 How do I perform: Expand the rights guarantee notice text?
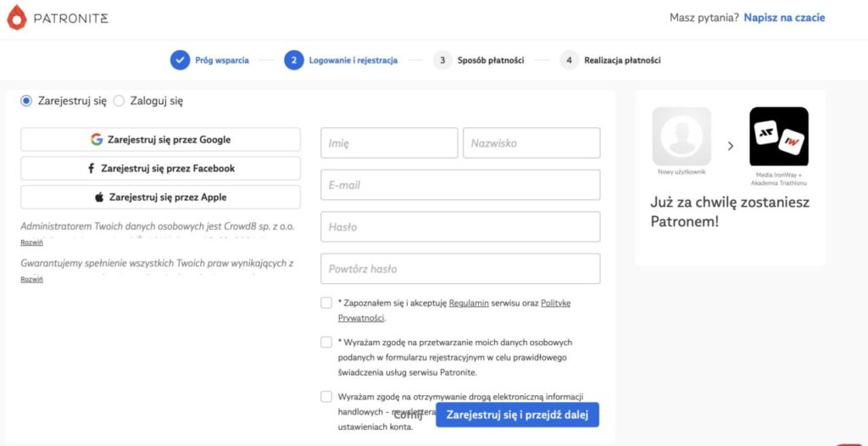click(31, 280)
